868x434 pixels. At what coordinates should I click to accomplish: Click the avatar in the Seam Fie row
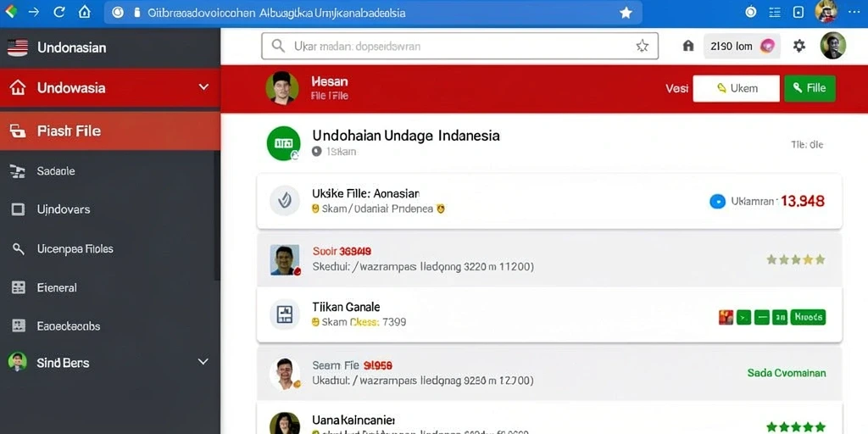pyautogui.click(x=285, y=373)
